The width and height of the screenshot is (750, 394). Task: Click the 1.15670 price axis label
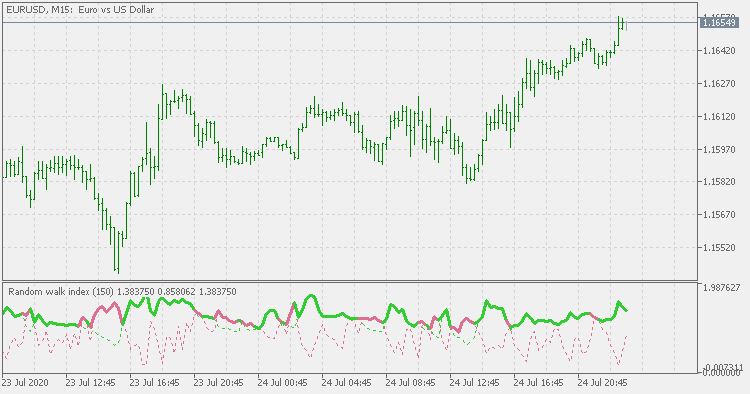(x=719, y=215)
